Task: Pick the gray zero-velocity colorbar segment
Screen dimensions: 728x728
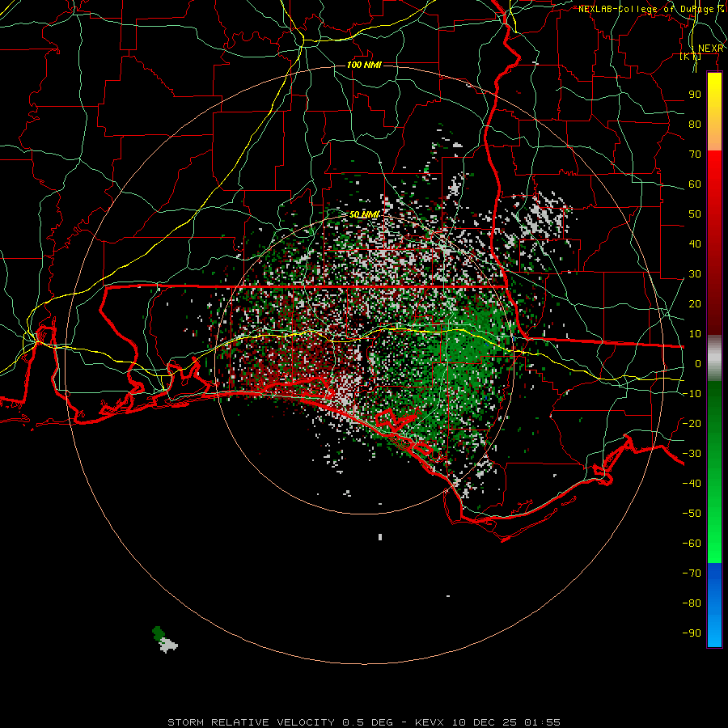Action: [714, 358]
